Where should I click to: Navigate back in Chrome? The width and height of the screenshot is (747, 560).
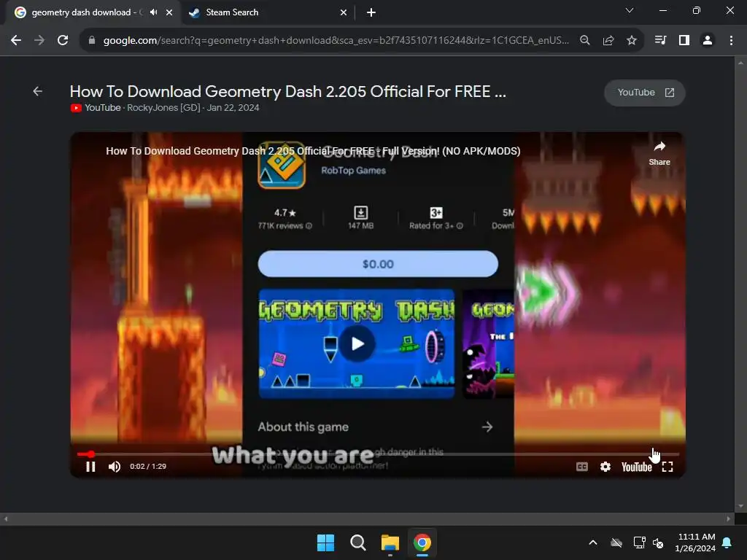16,41
